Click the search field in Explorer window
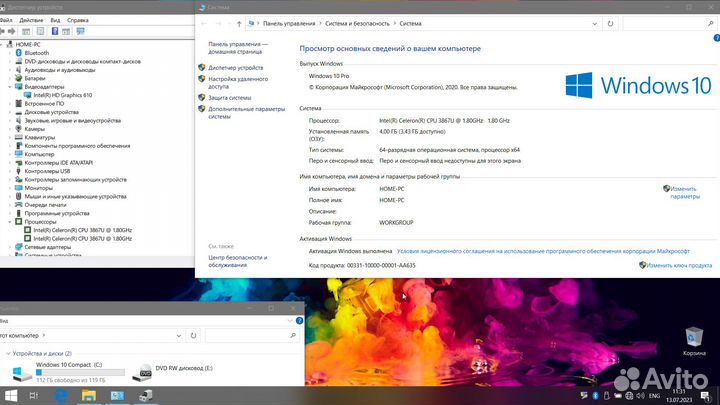 click(x=248, y=336)
